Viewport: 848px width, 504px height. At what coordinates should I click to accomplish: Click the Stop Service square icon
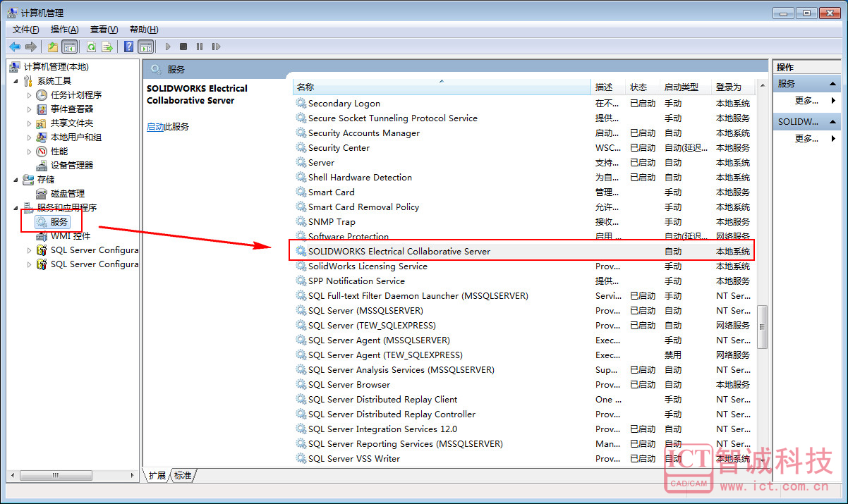[183, 47]
